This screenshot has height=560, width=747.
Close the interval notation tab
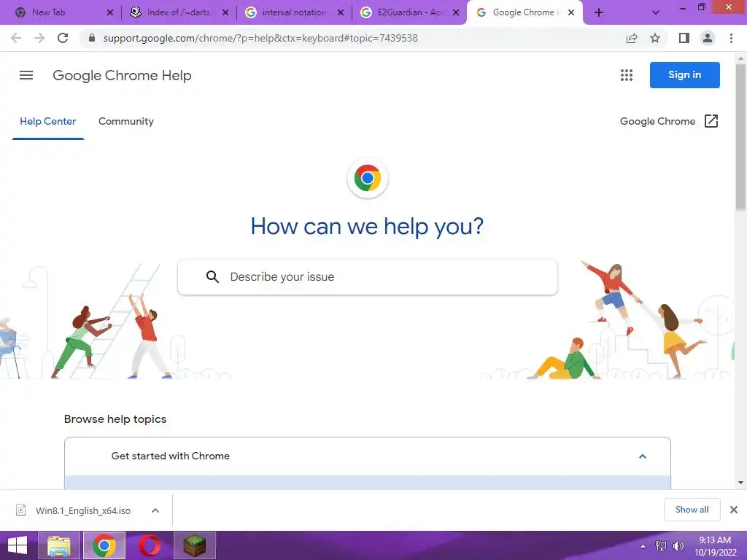(x=341, y=13)
